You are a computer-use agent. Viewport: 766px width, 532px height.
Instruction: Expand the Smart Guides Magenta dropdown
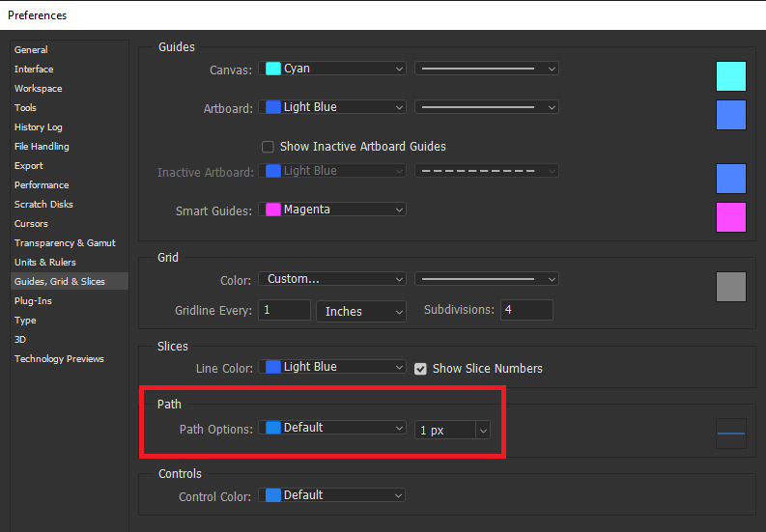332,210
